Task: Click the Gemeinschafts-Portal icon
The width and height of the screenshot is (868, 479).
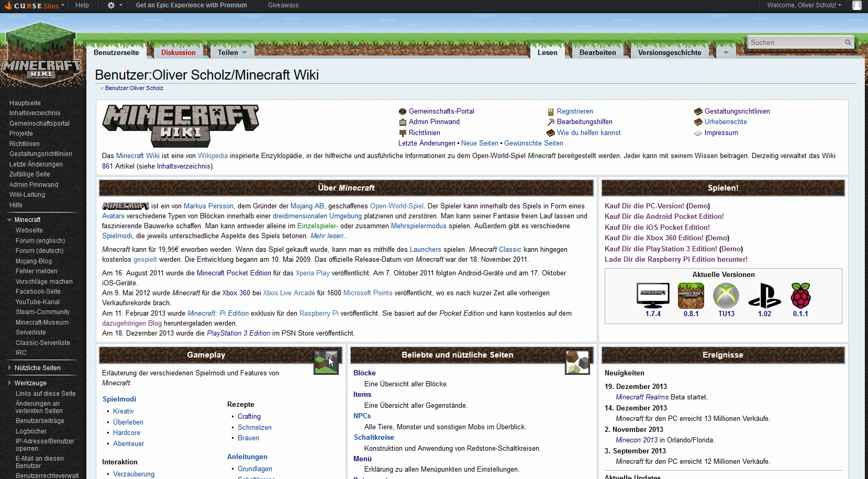Action: (x=403, y=112)
